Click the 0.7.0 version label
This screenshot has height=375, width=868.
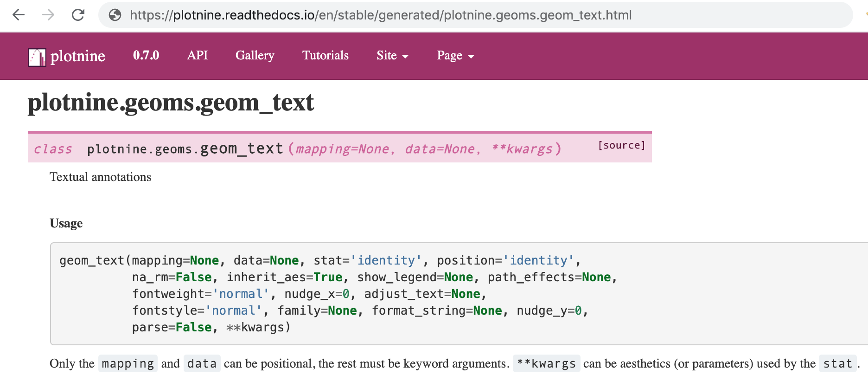[146, 56]
